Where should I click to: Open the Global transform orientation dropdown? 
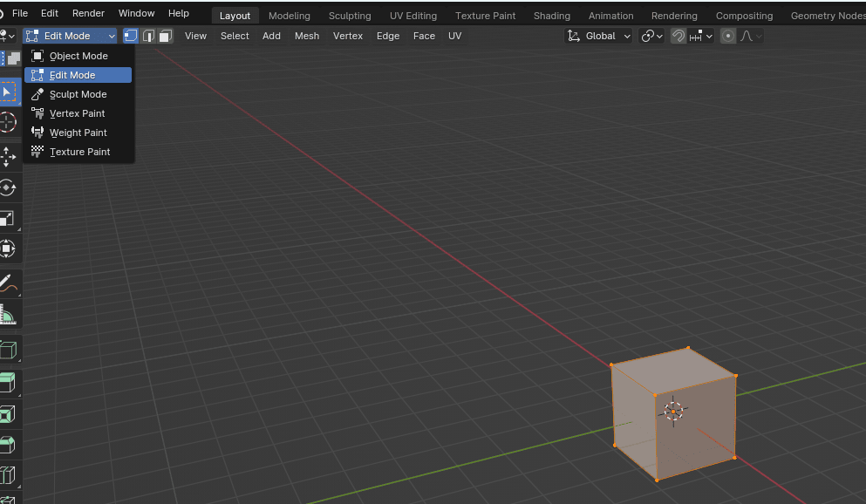tap(599, 36)
